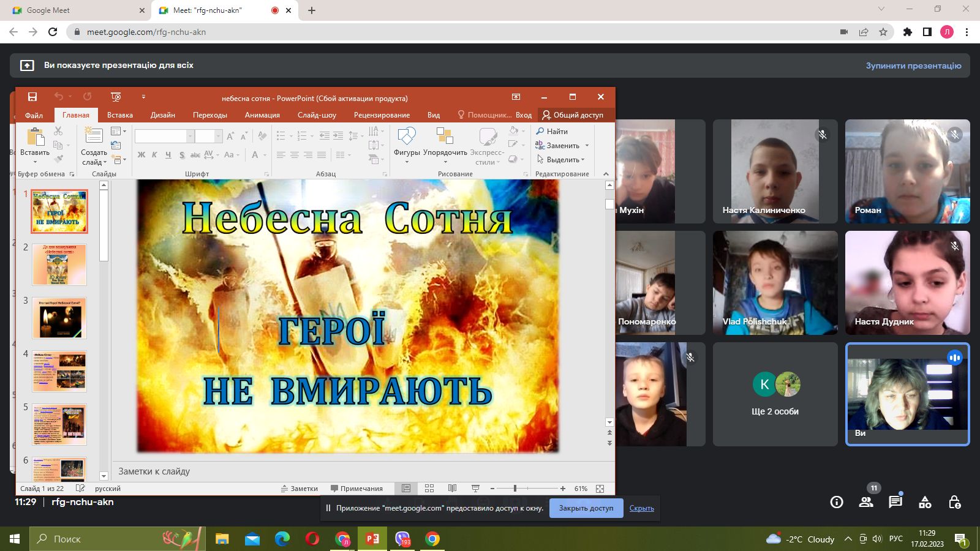Viewport: 980px width, 551px height.
Task: Click the reset slide icon in Слайды group
Action: tap(116, 145)
